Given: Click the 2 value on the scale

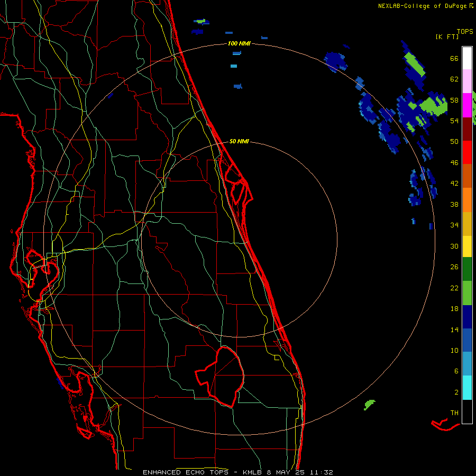Looking at the screenshot, I should [456, 392].
